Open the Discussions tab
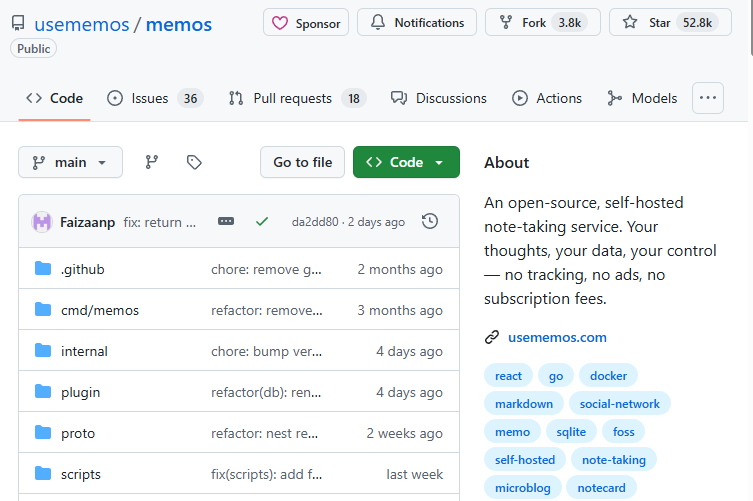This screenshot has height=501, width=753. (438, 98)
